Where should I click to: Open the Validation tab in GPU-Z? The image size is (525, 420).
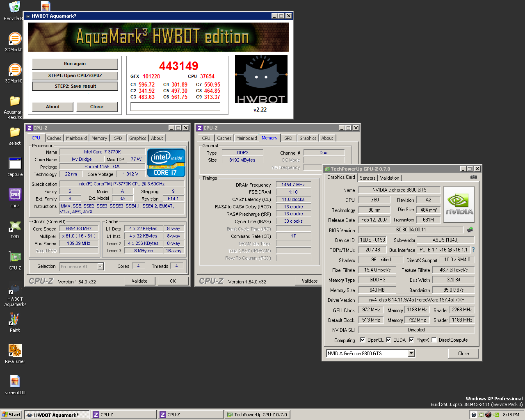390,178
